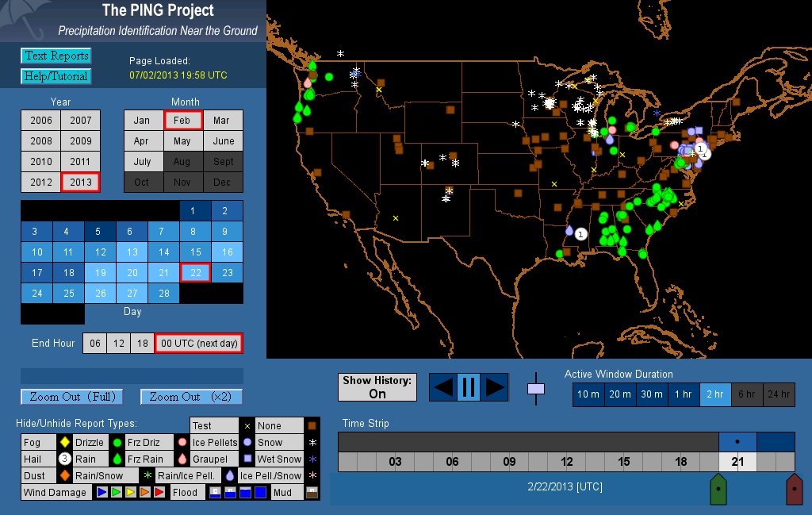Open Text Reports
The width and height of the screenshot is (812, 515).
click(56, 56)
